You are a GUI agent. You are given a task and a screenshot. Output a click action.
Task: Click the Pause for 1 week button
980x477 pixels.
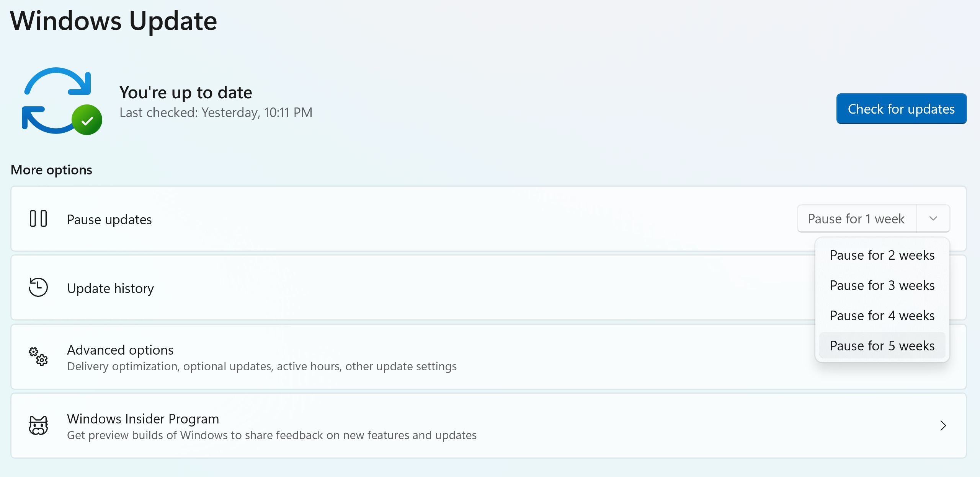click(x=856, y=219)
